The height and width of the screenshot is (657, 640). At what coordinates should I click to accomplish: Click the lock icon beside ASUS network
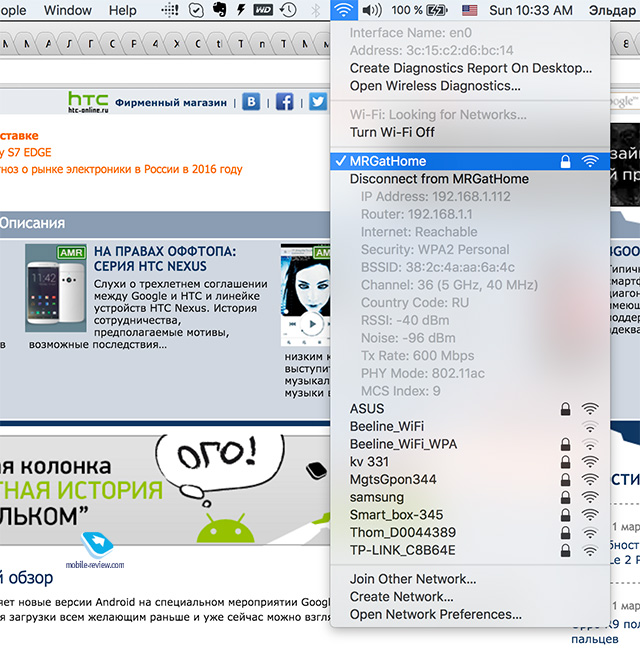565,409
